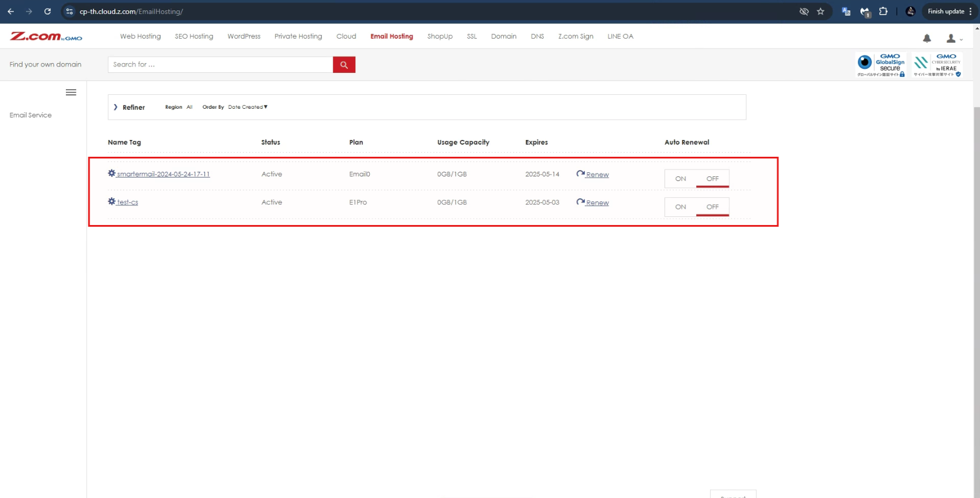980x498 pixels.
Task: Expand the Refiner panel chevron
Action: point(116,107)
